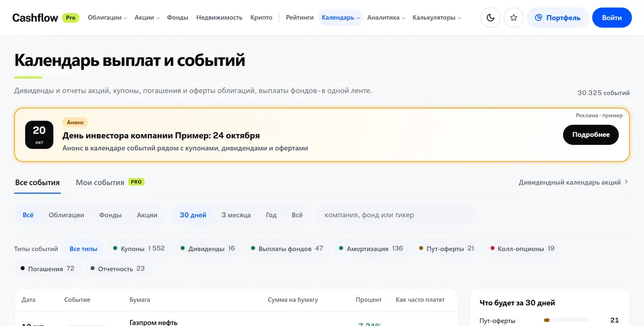Screen dimensions: 644x326
Task: Expand the Акции navigation dropdown
Action: point(147,18)
